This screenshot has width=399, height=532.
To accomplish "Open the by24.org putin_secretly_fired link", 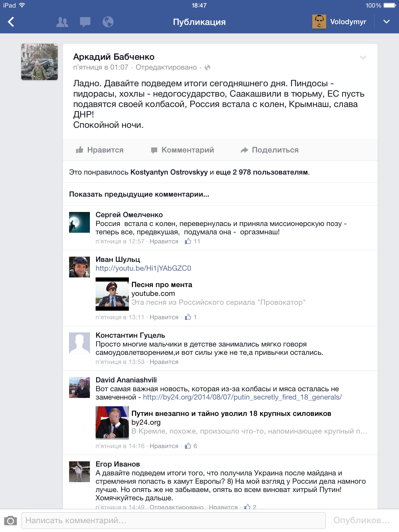I will tap(242, 397).
